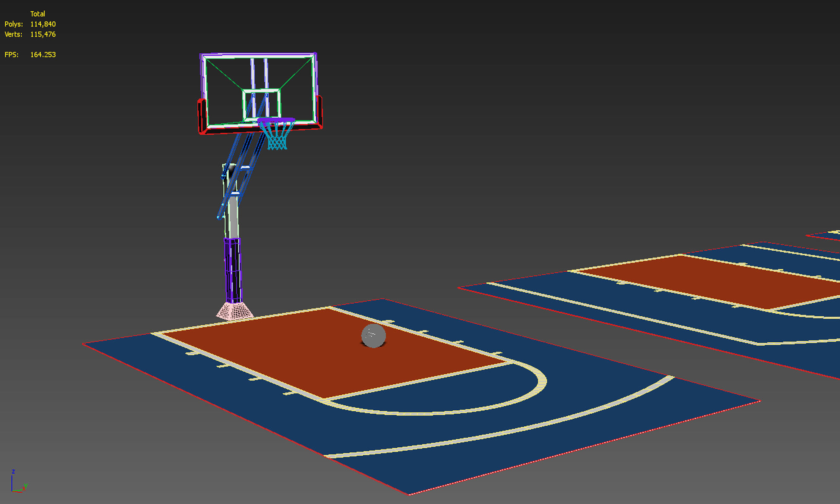Click the Total statistics header

point(37,14)
